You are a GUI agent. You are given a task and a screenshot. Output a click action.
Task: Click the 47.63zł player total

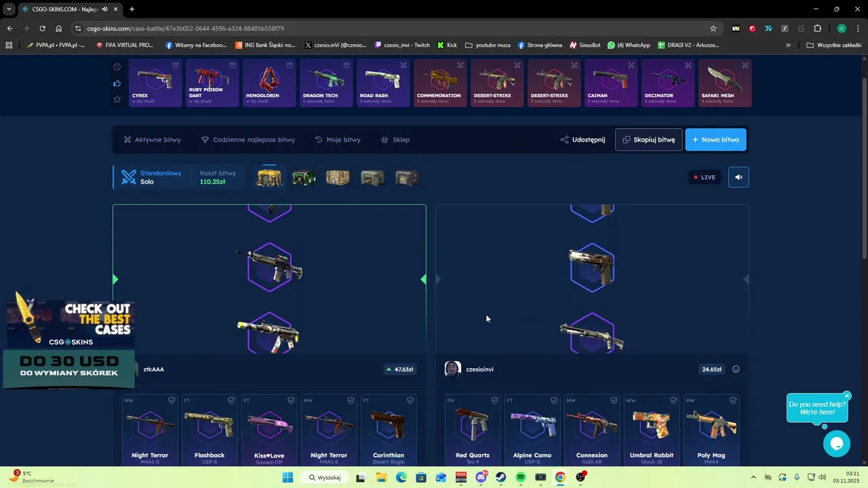pos(400,369)
